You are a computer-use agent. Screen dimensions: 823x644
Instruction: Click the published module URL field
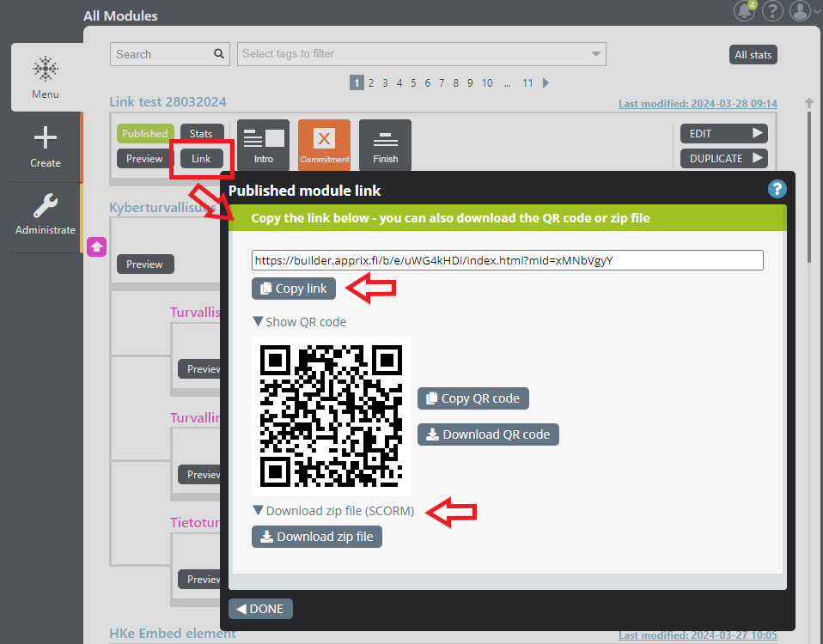(508, 260)
